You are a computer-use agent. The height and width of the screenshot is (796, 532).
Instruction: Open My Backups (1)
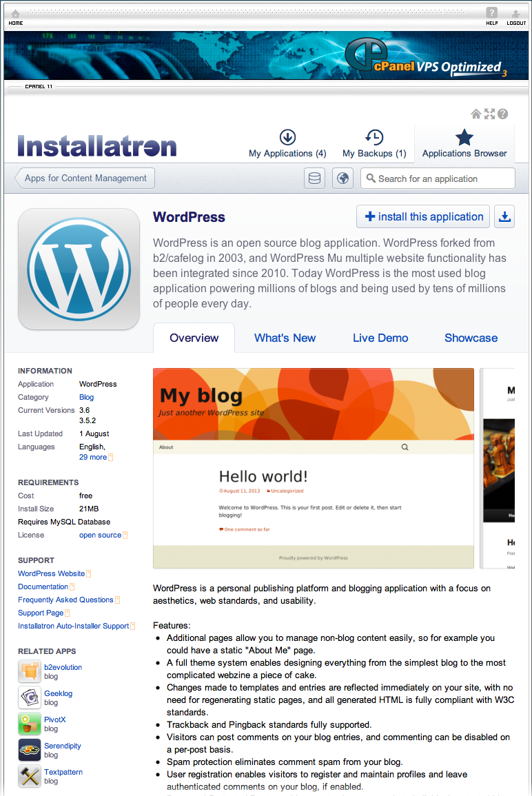(x=374, y=144)
